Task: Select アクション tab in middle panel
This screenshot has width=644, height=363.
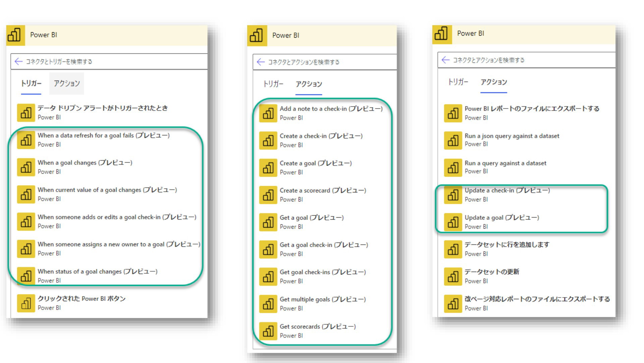Action: (309, 84)
